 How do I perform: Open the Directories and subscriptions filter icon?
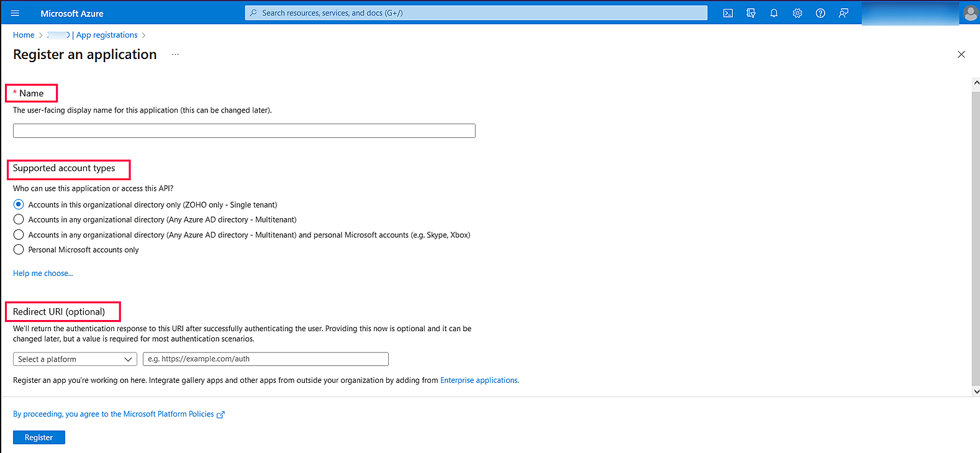pos(751,13)
